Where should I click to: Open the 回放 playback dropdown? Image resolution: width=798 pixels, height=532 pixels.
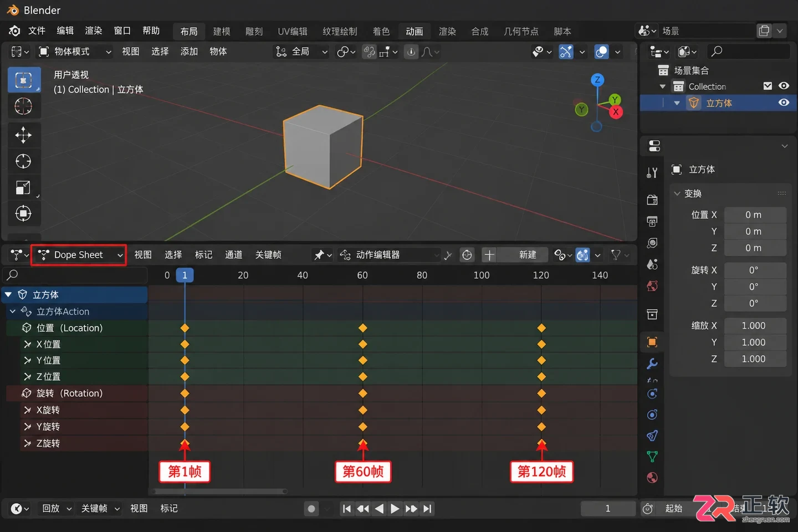57,509
